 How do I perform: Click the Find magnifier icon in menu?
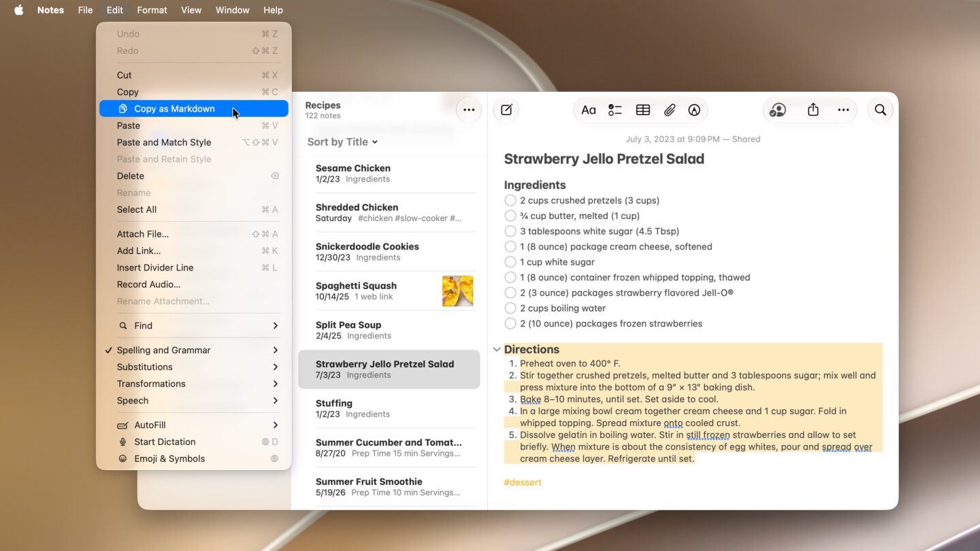click(123, 326)
